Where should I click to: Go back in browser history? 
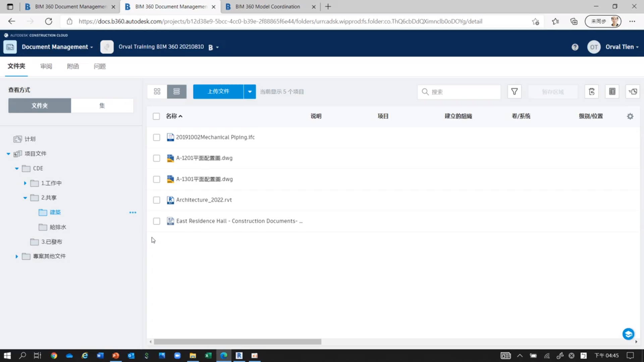pyautogui.click(x=12, y=21)
